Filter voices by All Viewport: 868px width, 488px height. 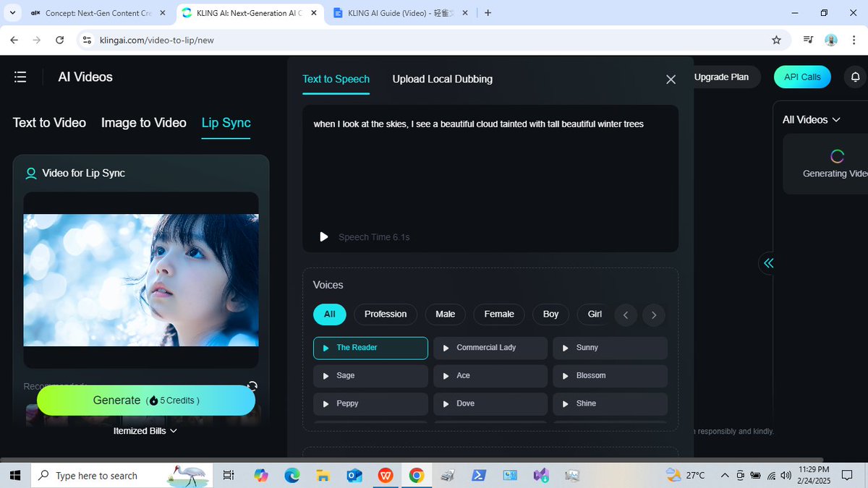[x=330, y=314]
